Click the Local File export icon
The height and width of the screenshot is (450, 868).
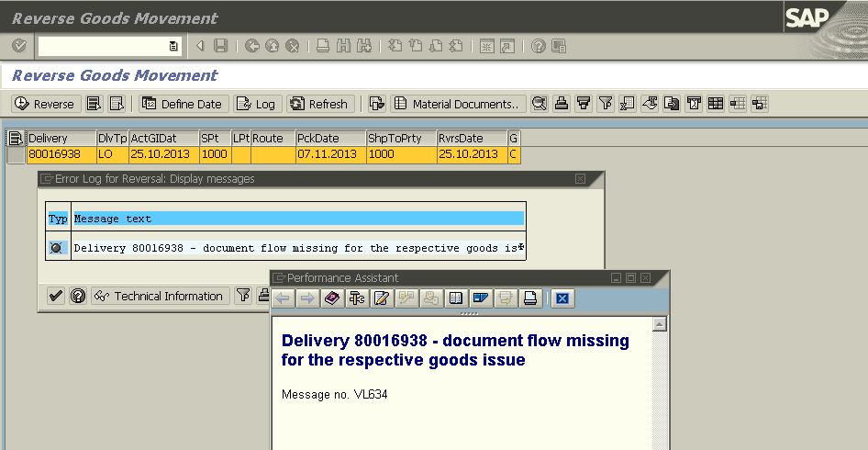[x=672, y=104]
